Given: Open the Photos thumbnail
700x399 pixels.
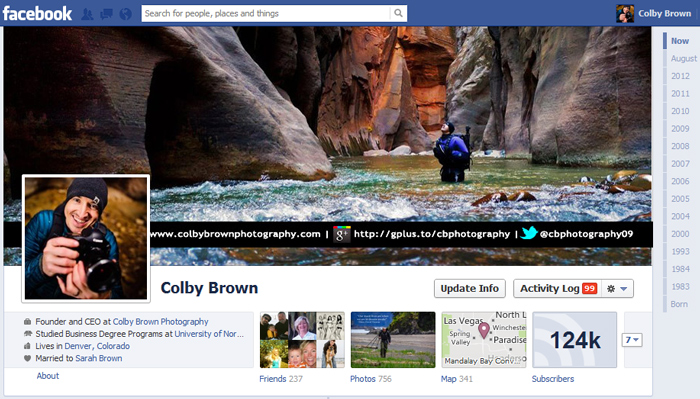Looking at the screenshot, I should [393, 340].
